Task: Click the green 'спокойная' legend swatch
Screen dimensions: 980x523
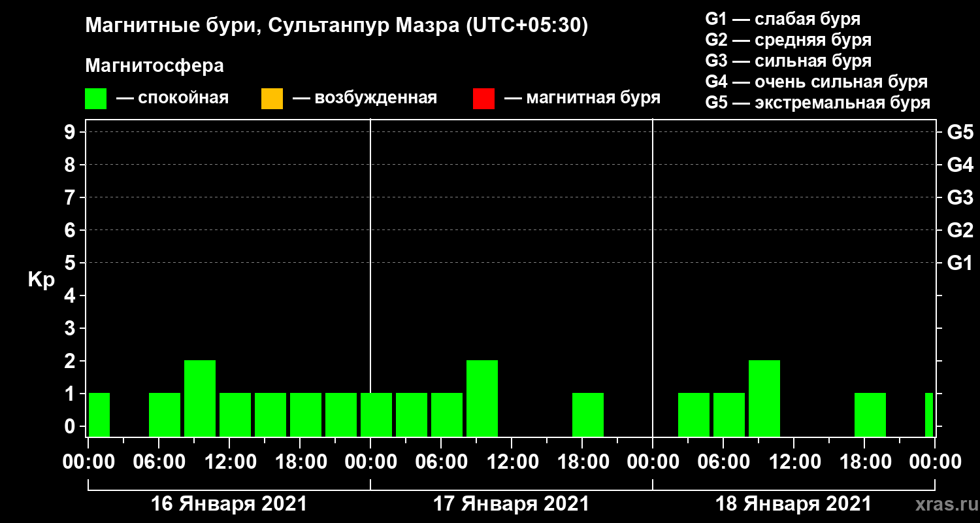Action: (95, 99)
